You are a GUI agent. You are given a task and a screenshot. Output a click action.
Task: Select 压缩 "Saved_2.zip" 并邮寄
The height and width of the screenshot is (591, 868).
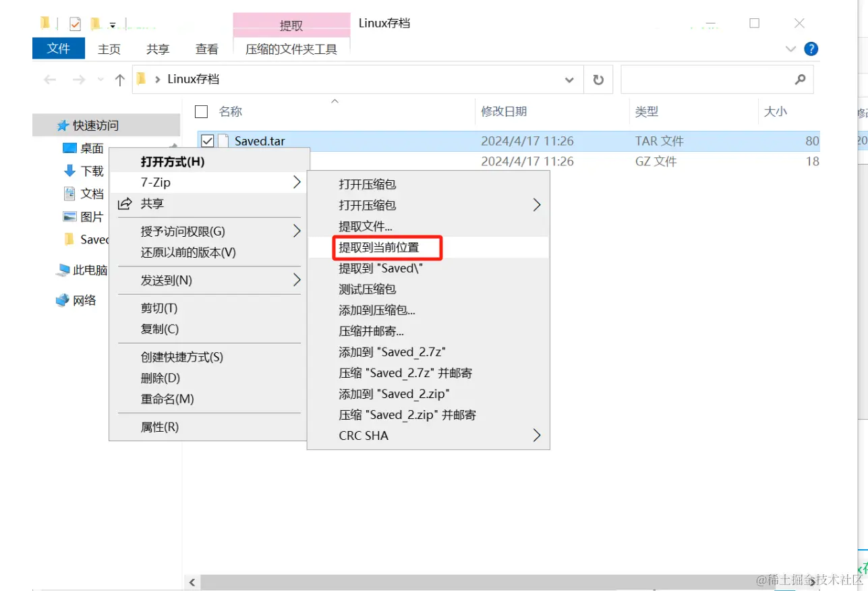(407, 415)
